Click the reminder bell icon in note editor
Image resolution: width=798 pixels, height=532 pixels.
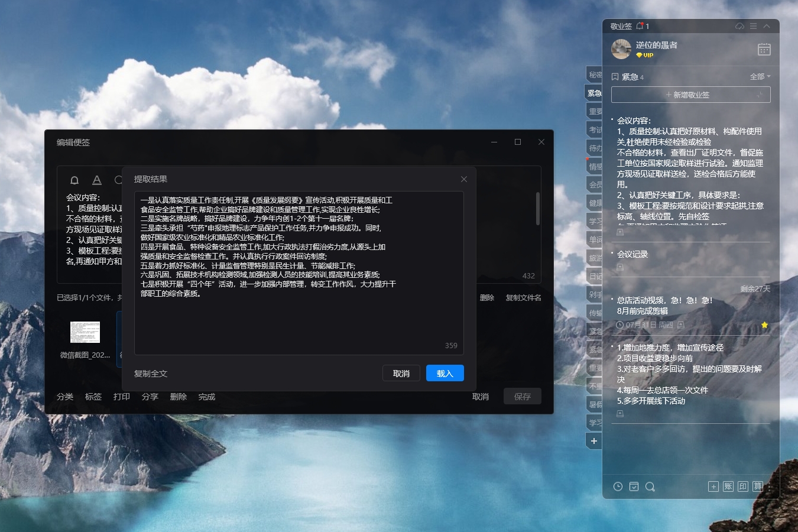[74, 180]
